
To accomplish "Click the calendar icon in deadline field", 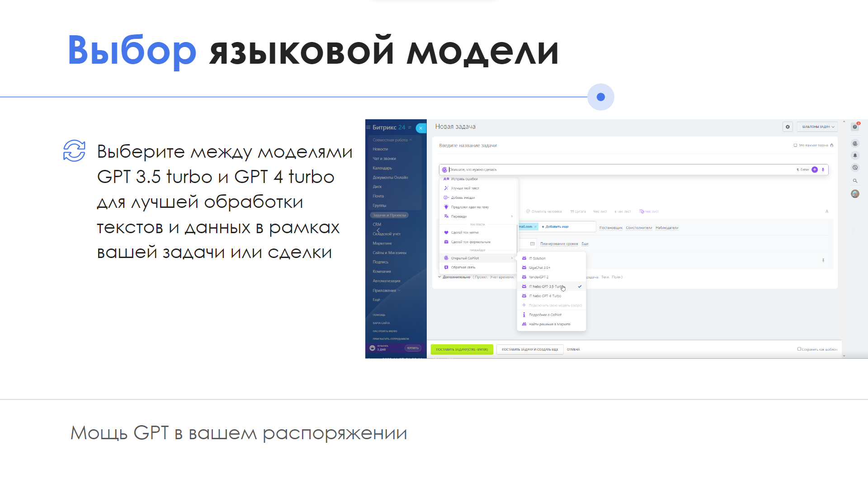I will pos(532,244).
